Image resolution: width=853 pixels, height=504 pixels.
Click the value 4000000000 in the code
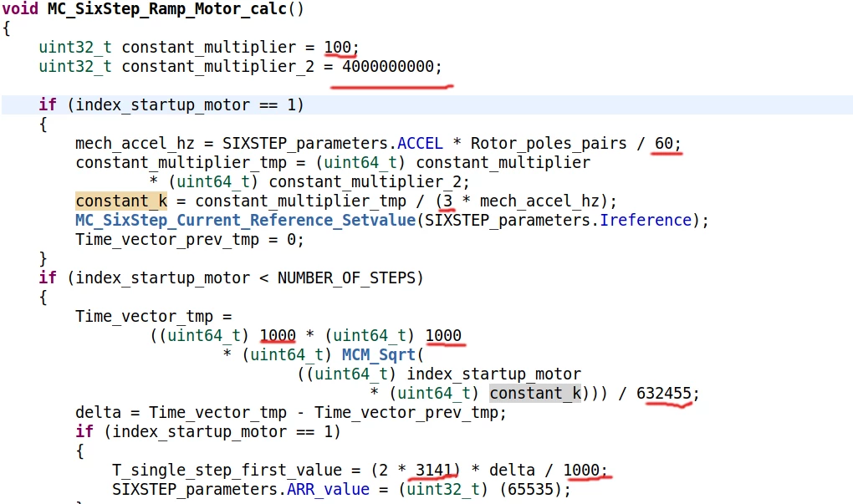(x=388, y=66)
